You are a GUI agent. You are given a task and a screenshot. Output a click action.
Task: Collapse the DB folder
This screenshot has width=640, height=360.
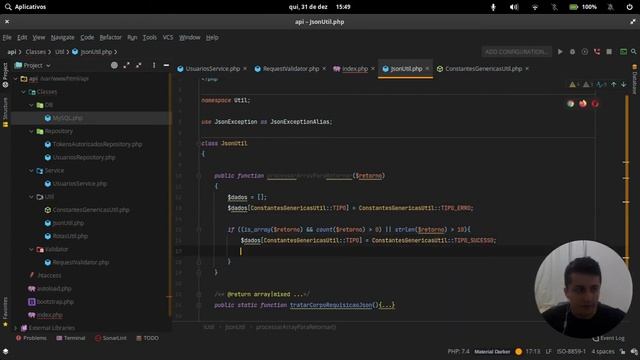coord(31,105)
